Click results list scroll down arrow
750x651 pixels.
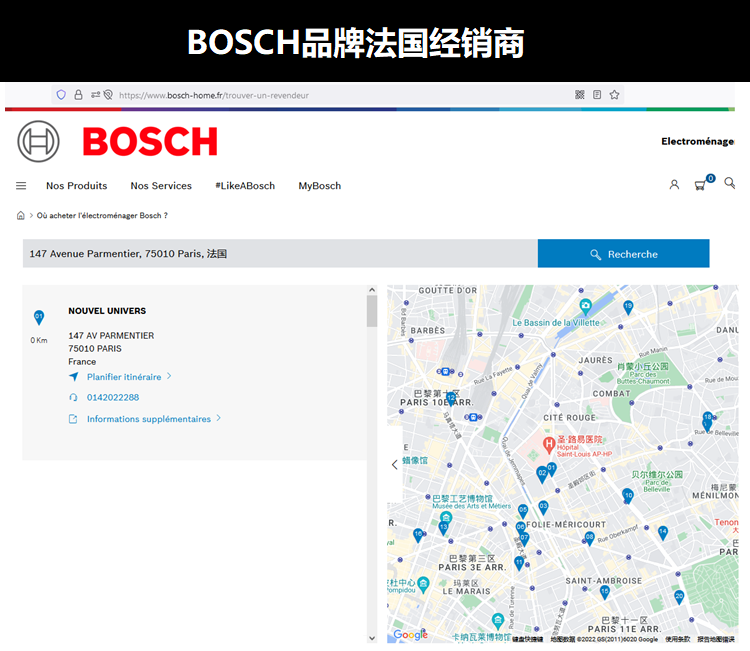coord(372,638)
